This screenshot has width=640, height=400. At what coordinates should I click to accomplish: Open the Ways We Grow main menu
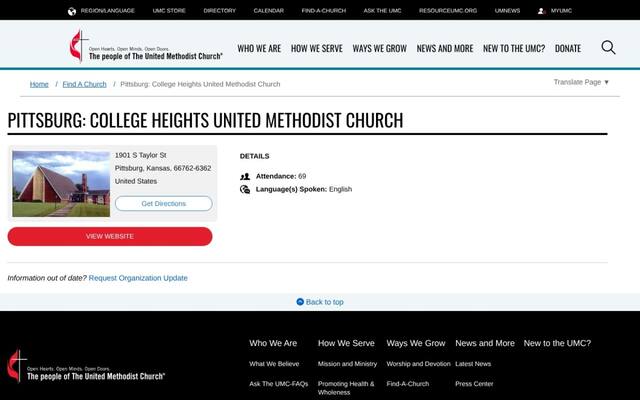click(380, 48)
